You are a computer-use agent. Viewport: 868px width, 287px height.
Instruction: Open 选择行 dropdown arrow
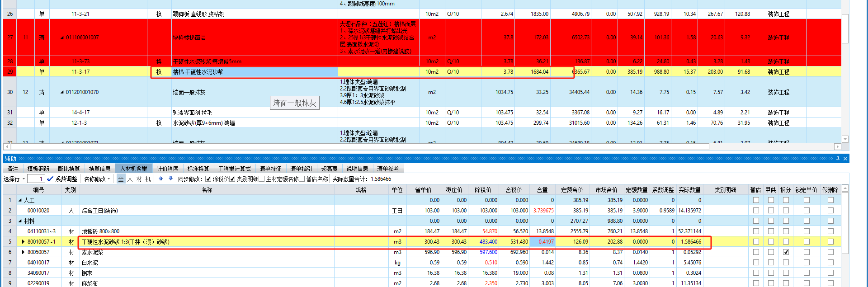pyautogui.click(x=24, y=179)
